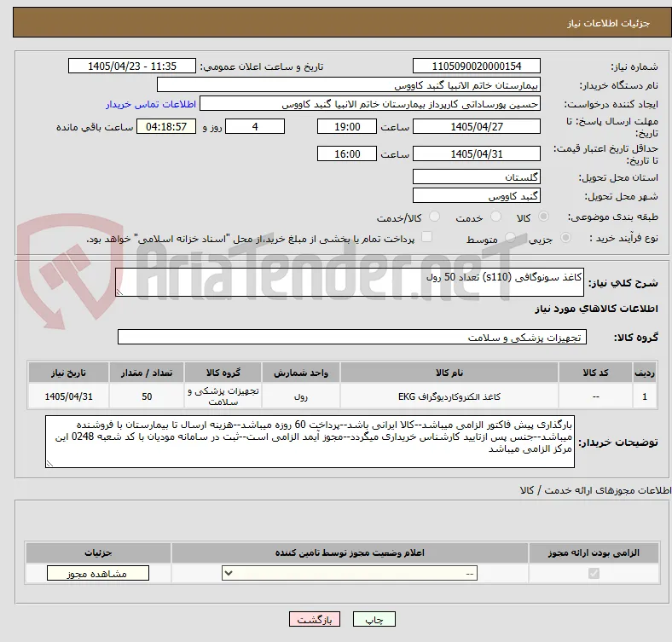Click the resize handle of description textarea

[x=119, y=292]
